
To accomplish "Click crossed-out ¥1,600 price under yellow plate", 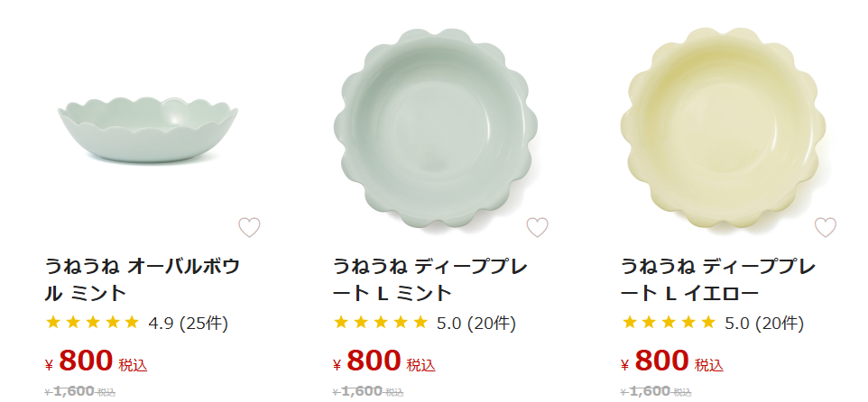I will 650,391.
